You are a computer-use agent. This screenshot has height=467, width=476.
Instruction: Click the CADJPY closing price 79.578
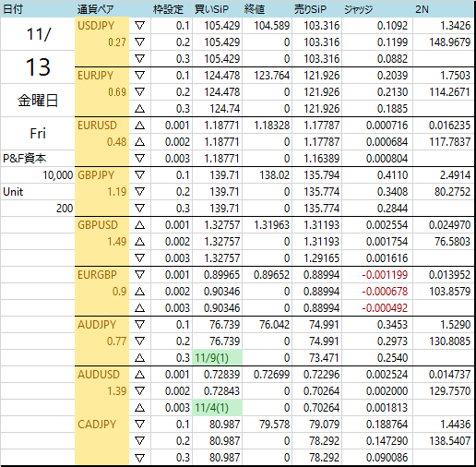click(x=275, y=425)
